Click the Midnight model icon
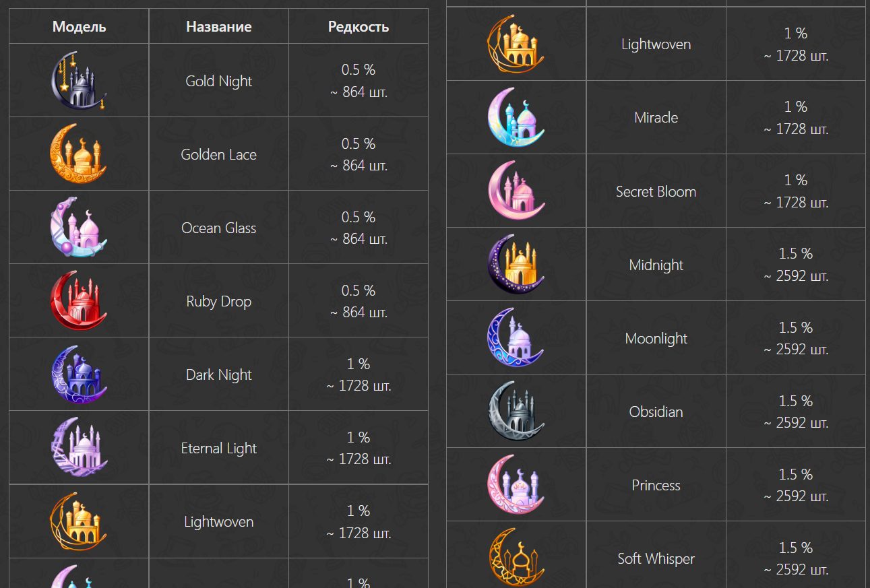The image size is (870, 588). pyautogui.click(x=516, y=265)
